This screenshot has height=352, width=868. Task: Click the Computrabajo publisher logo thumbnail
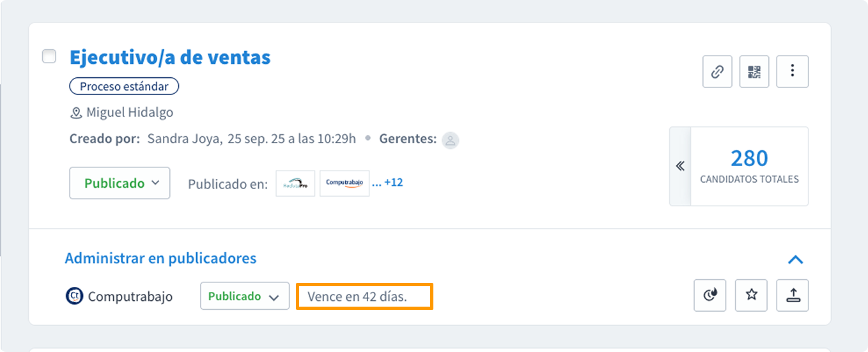tap(344, 183)
